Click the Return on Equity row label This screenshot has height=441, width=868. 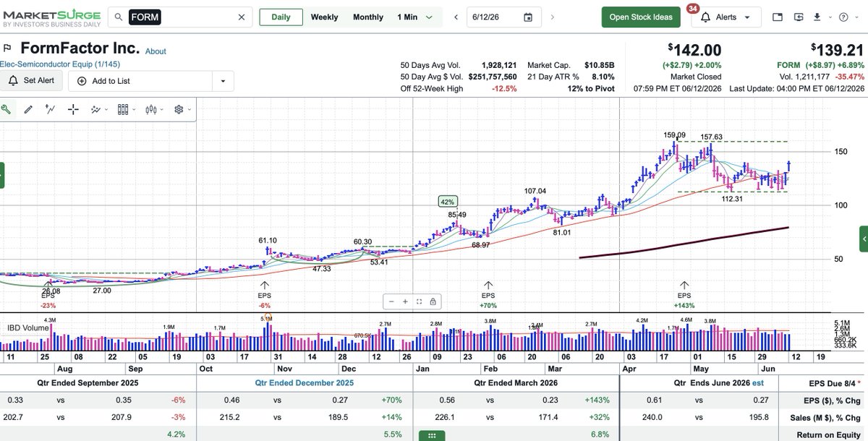828,434
